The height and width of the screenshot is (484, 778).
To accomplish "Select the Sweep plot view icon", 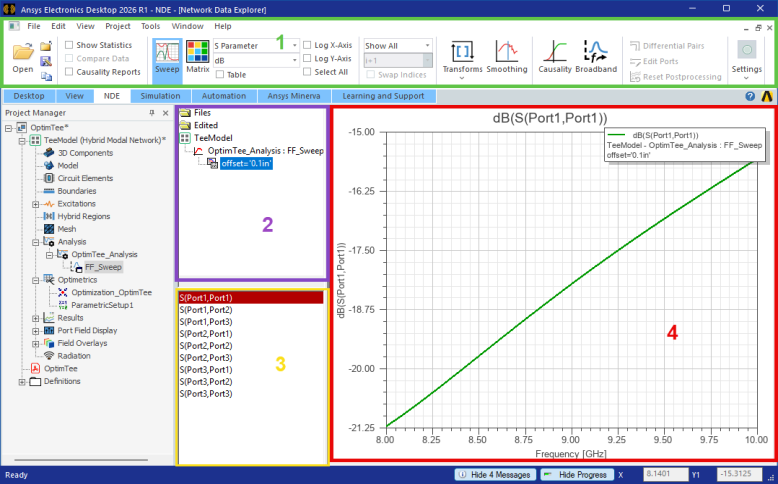I will (167, 57).
